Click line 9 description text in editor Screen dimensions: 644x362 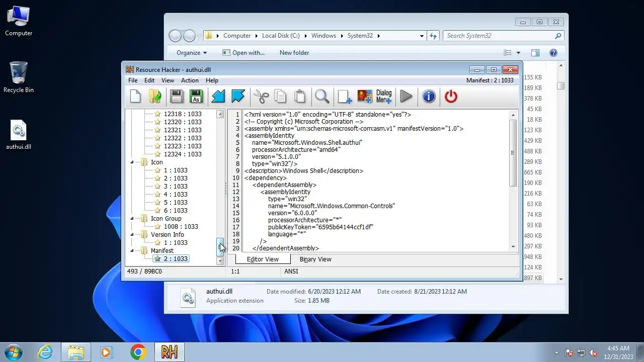click(304, 171)
